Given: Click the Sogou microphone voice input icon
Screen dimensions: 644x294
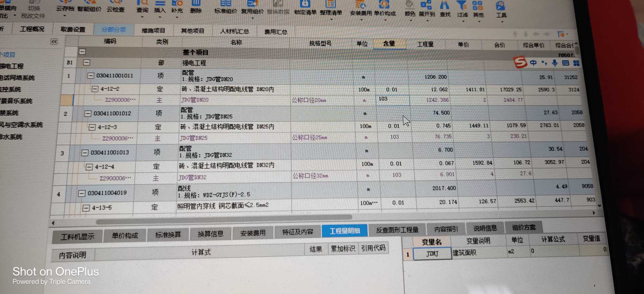Looking at the screenshot, I should pos(554,63).
